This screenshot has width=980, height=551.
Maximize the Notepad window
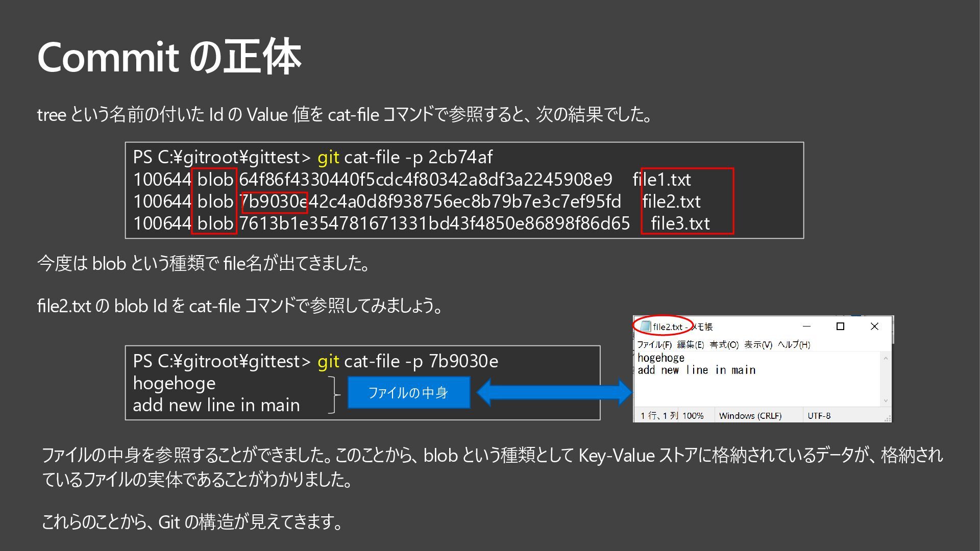(840, 327)
